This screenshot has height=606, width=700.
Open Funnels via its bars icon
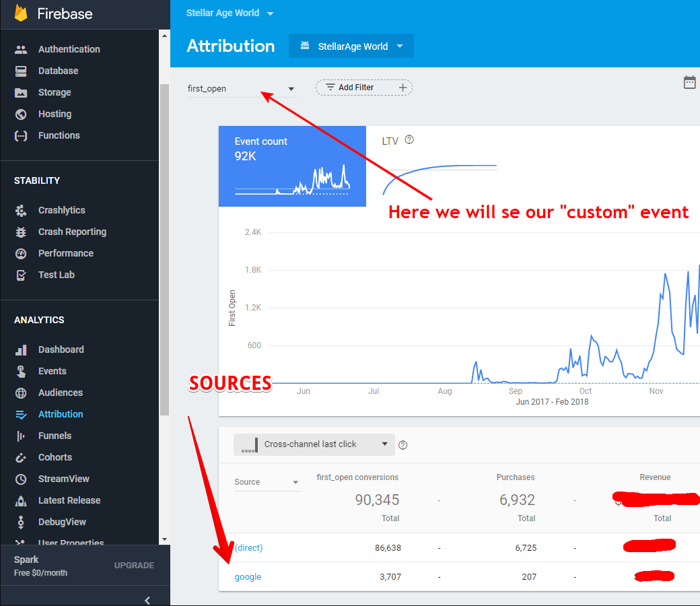(21, 436)
